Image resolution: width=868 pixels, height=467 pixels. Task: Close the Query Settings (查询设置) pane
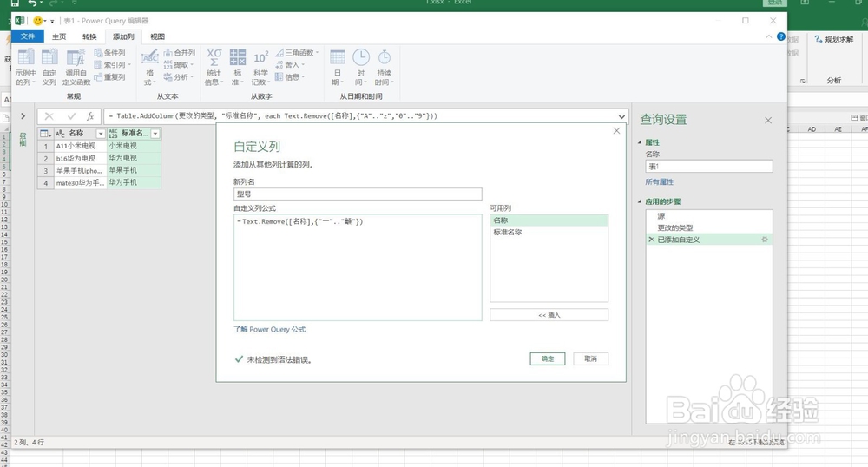click(x=768, y=120)
